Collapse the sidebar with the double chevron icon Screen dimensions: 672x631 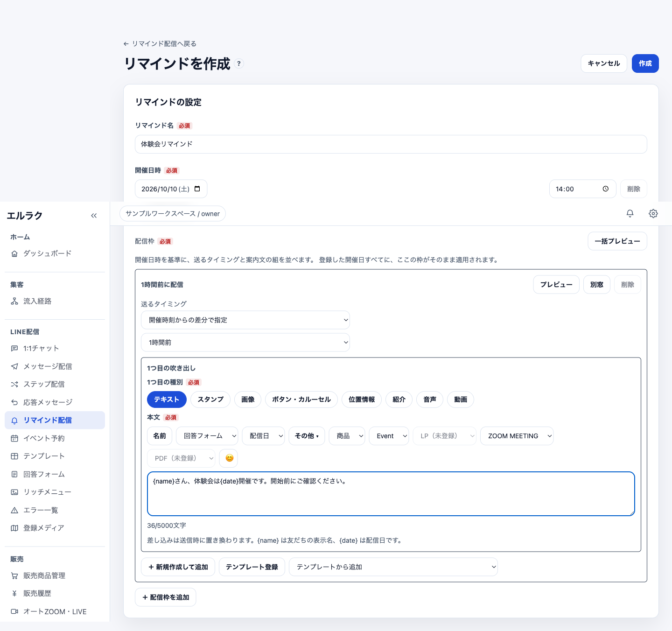(94, 216)
